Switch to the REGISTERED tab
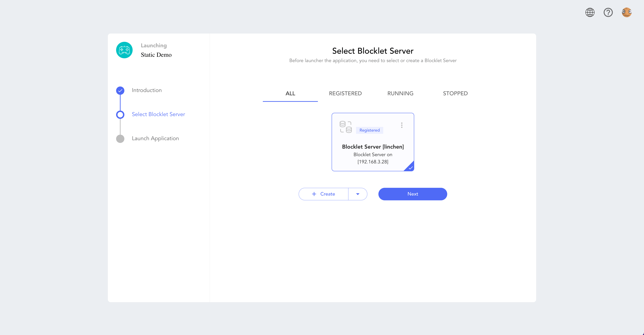Viewport: 644px width, 335px height. tap(345, 94)
